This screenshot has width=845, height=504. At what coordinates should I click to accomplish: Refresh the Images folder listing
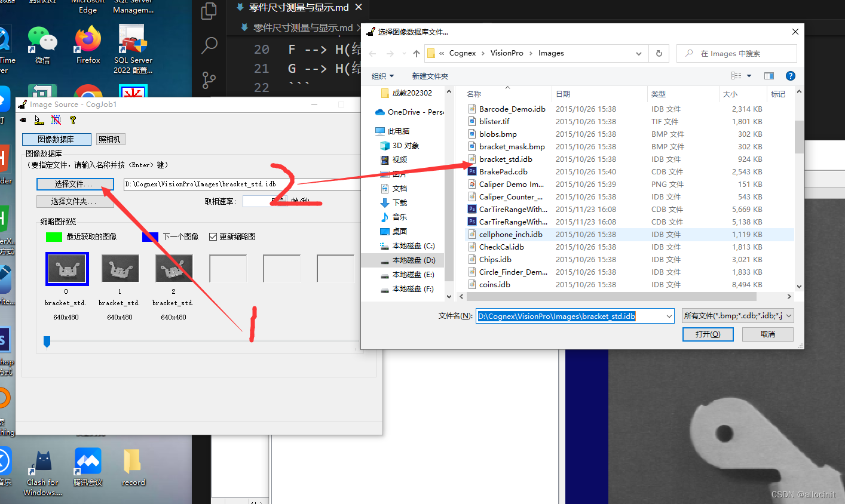659,53
